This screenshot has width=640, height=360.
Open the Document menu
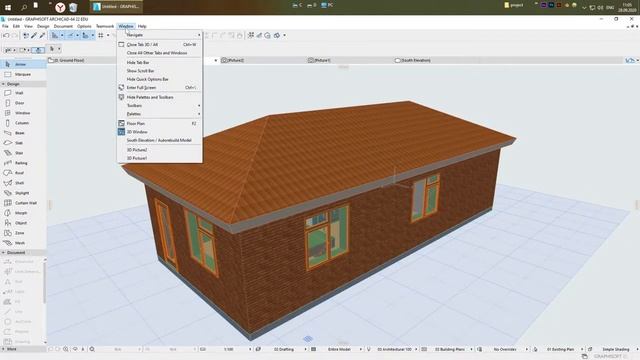tap(63, 26)
